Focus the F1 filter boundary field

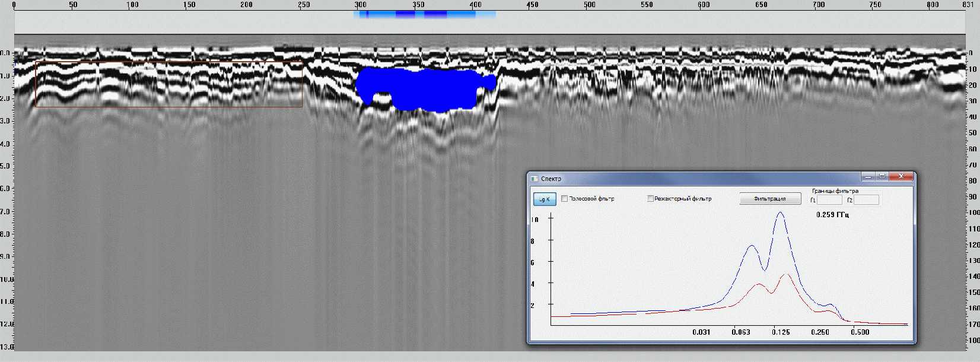(x=829, y=200)
